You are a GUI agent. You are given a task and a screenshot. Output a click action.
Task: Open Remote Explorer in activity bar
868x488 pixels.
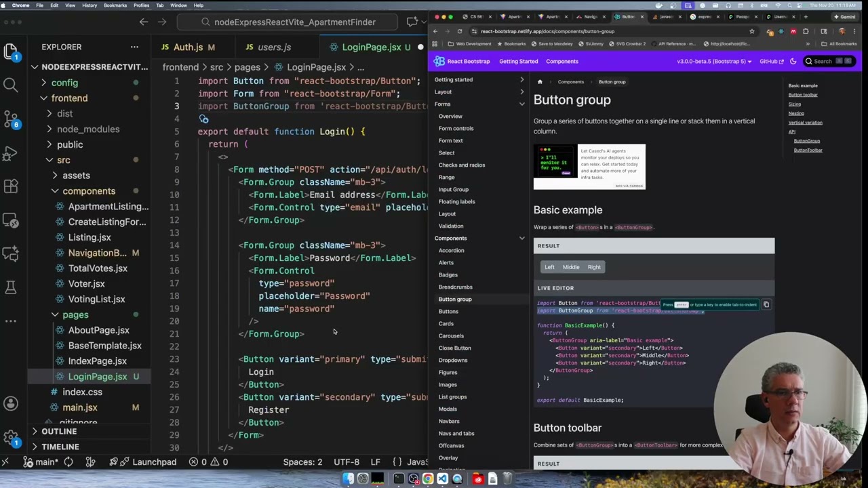[x=10, y=220]
